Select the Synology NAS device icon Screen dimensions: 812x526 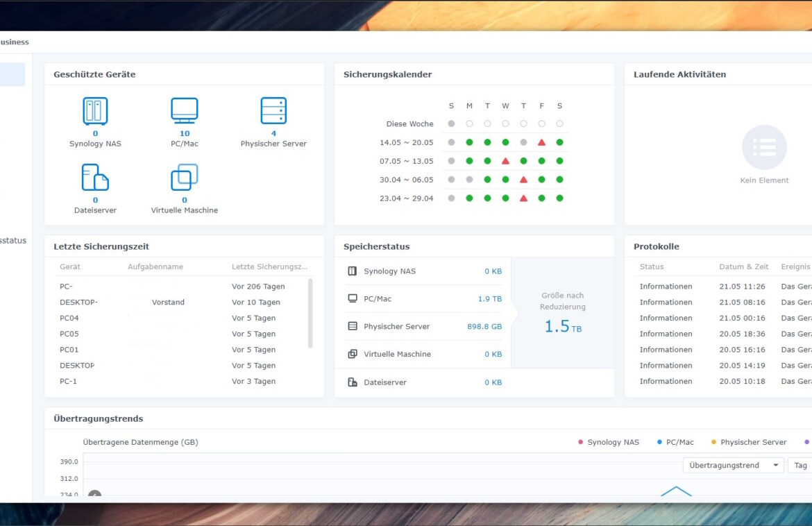95,111
